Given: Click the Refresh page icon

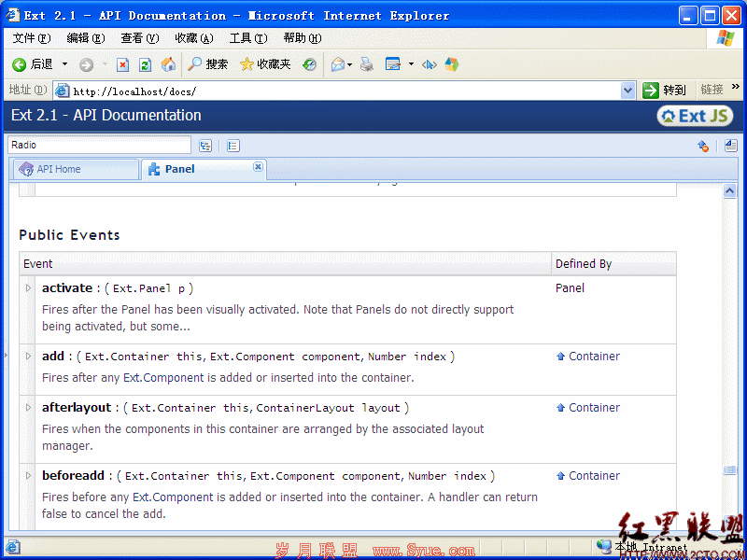Looking at the screenshot, I should point(146,64).
